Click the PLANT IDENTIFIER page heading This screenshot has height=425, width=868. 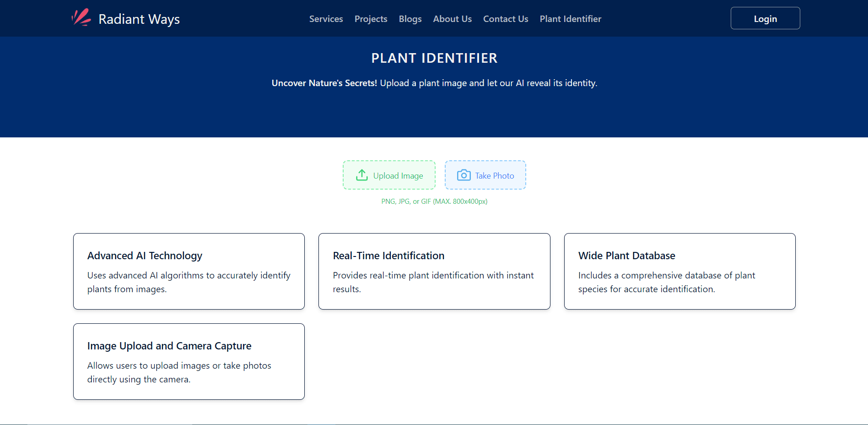pyautogui.click(x=434, y=58)
